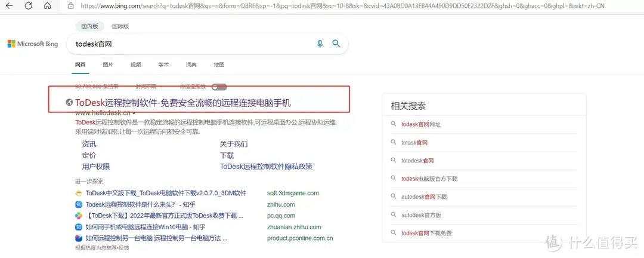This screenshot has width=644, height=258.
Task: Expand the arrow next to www.hellodesk.cn
Action: point(134,113)
